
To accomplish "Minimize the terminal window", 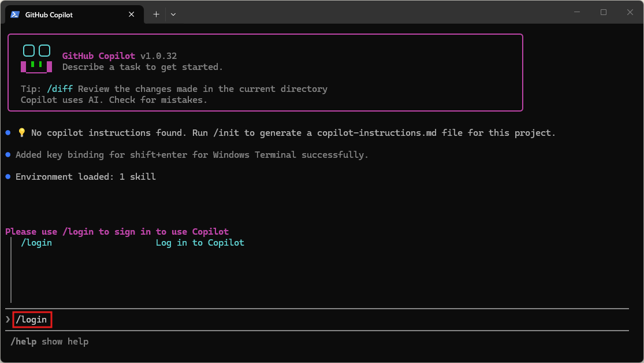I will [x=577, y=12].
